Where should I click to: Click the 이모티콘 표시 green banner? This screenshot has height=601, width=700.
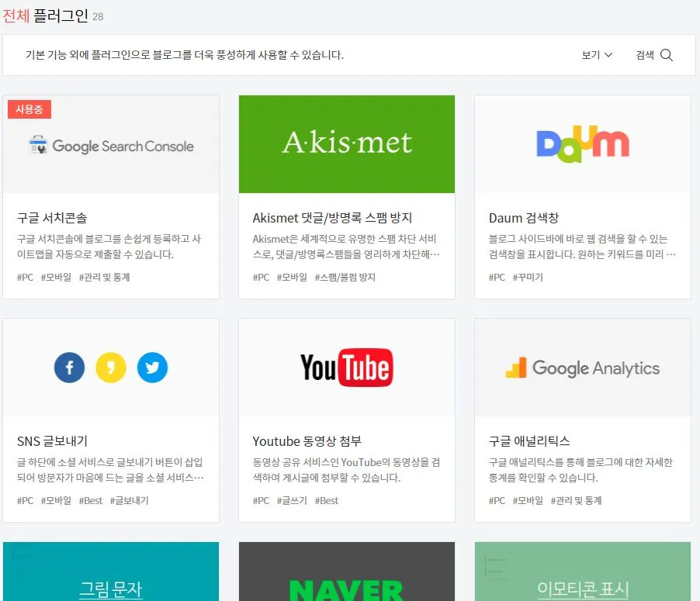click(x=583, y=572)
